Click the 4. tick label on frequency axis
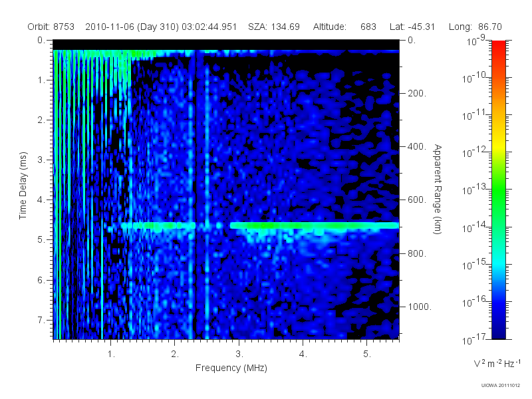This screenshot has height=399, width=532. pos(303,354)
